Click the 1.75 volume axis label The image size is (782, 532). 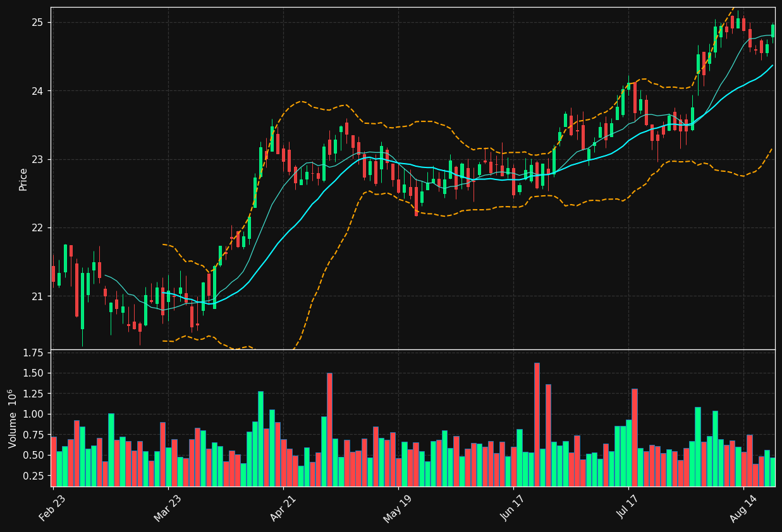click(x=32, y=353)
